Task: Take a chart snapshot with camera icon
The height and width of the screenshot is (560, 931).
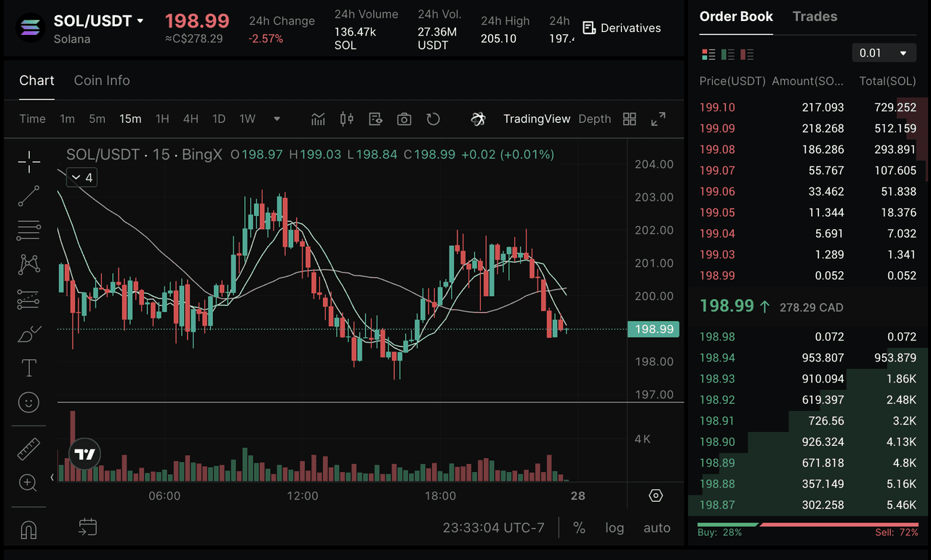Action: click(404, 119)
